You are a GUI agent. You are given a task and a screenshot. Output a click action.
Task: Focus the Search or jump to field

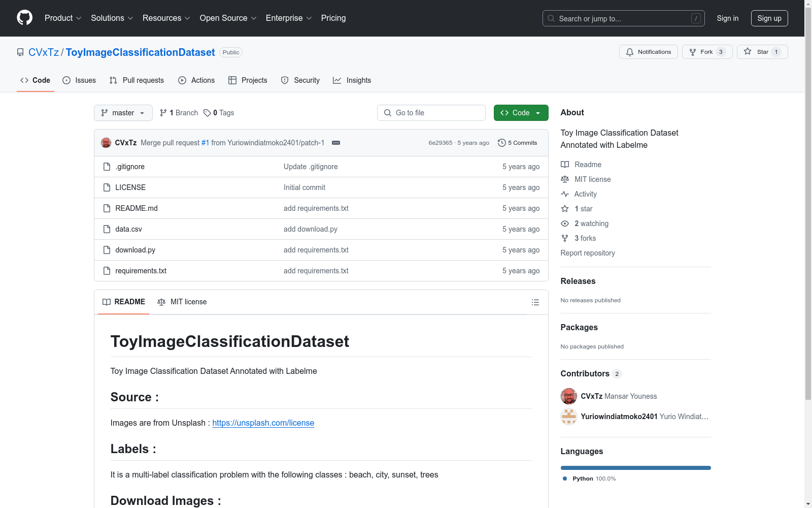pos(624,18)
